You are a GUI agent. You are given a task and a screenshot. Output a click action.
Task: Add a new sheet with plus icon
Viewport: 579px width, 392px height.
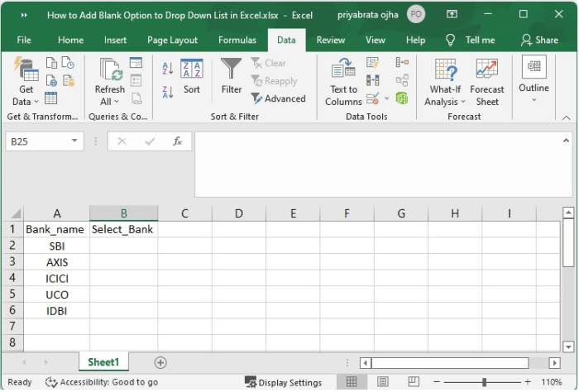click(x=160, y=362)
